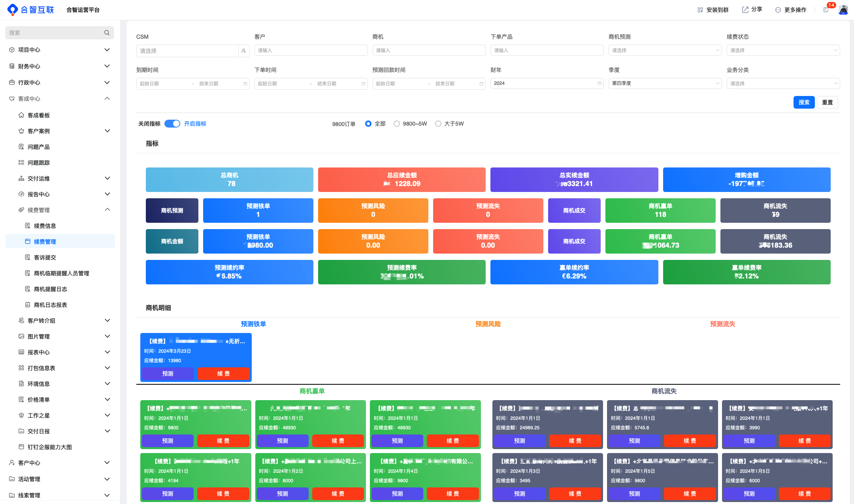Select the 大于5W radio option
This screenshot has height=504, width=854.
tap(438, 124)
